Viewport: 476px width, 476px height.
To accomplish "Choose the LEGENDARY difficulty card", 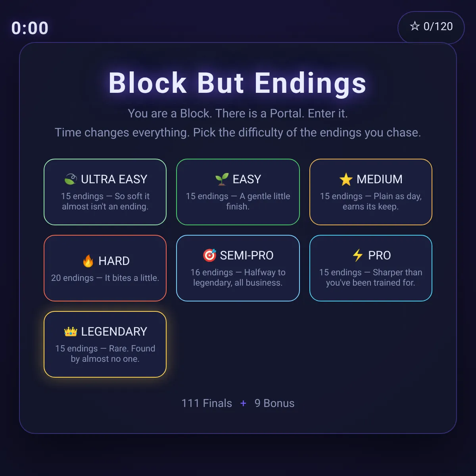I will click(105, 344).
